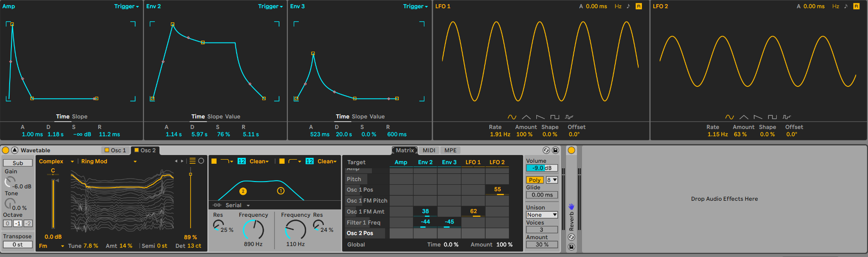This screenshot has height=257, width=868.
Task: Open Amp envelope Trigger mode dropdown
Action: pyautogui.click(x=127, y=6)
